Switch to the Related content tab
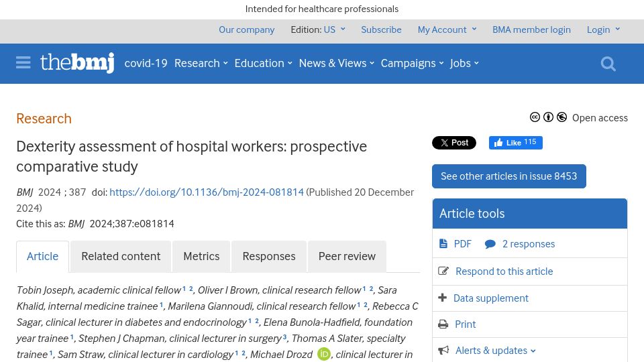Screen dimensions: 644x362 pyautogui.click(x=121, y=257)
